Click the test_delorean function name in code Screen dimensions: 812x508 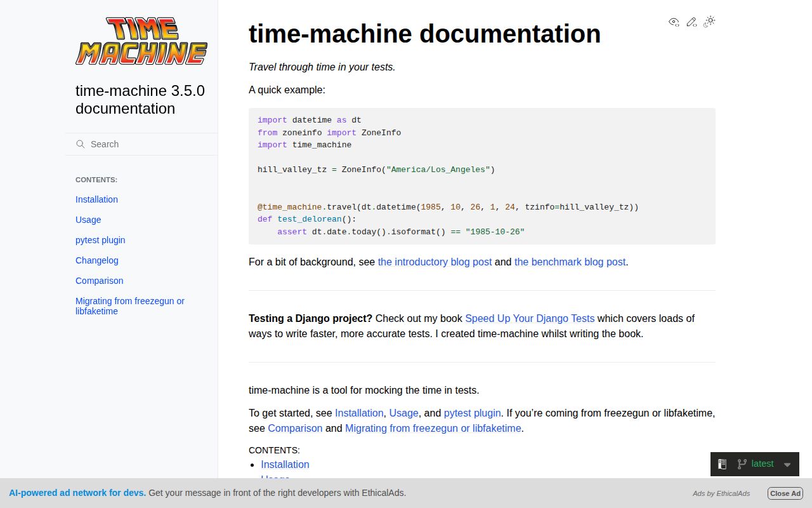tap(310, 219)
